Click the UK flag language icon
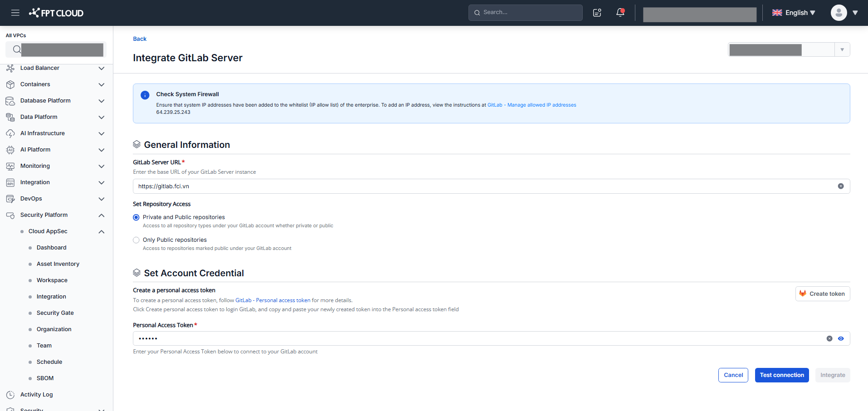Image resolution: width=868 pixels, height=411 pixels. pos(777,13)
